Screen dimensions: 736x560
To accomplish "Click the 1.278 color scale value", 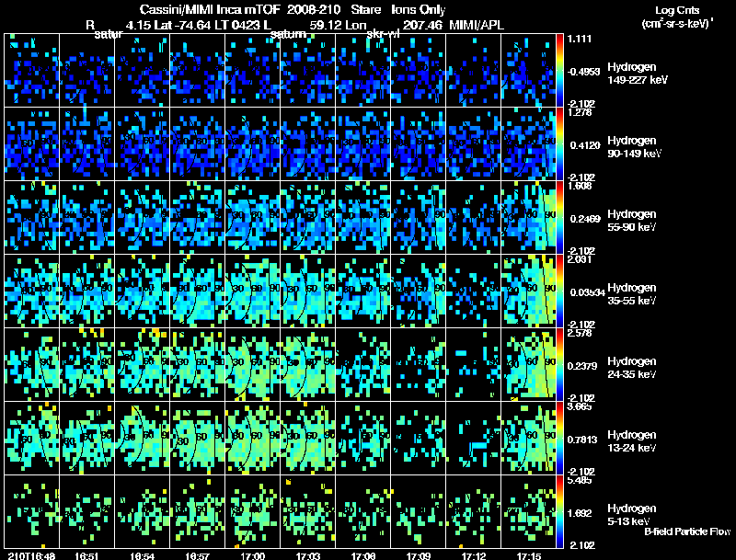I will pos(580,112).
